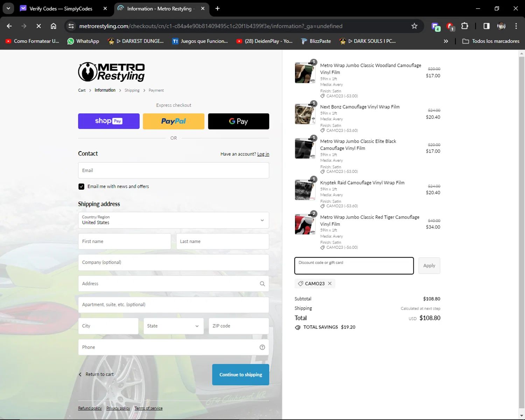Click the address search magnifier icon
Viewport: 525px width, 420px height.
(x=262, y=284)
